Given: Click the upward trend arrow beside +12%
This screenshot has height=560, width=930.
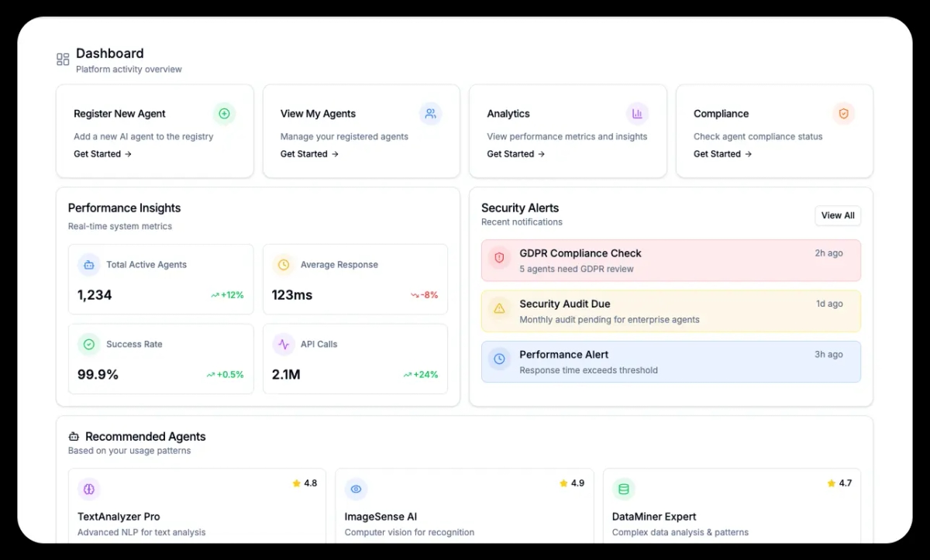Looking at the screenshot, I should tap(215, 295).
